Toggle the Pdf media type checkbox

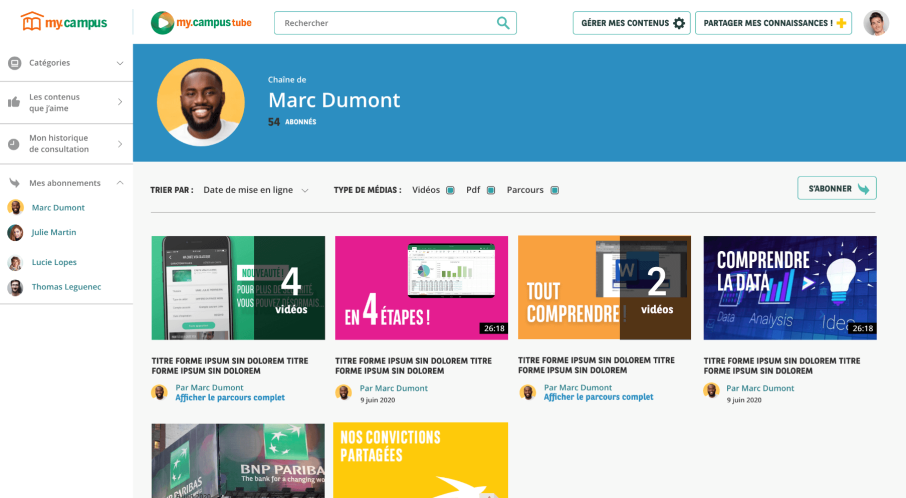click(x=491, y=190)
